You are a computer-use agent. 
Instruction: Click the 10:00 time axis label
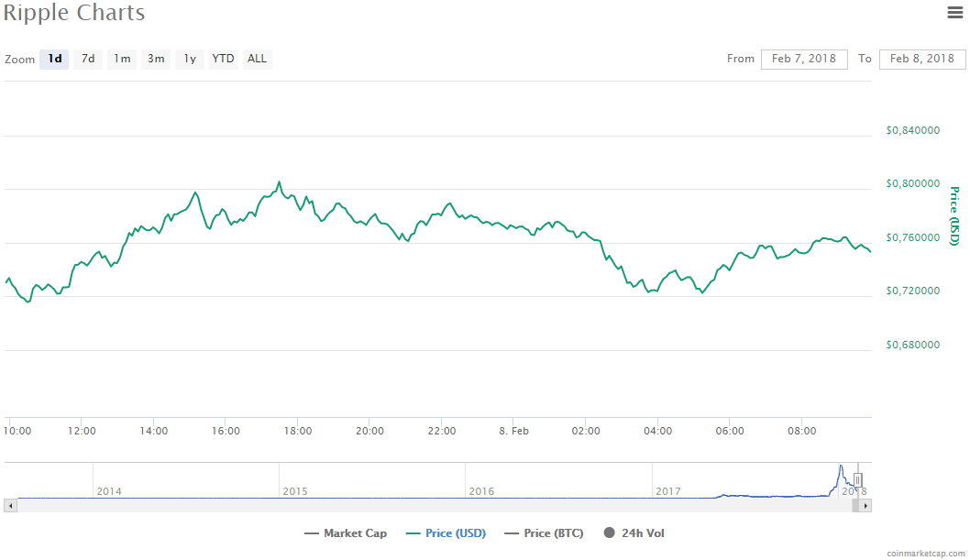pos(17,431)
